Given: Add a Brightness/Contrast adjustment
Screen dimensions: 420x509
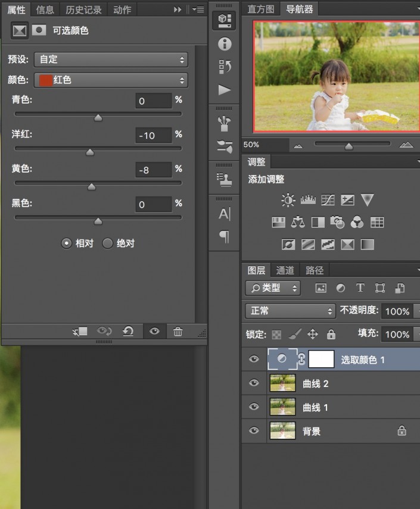Looking at the screenshot, I should (x=288, y=200).
